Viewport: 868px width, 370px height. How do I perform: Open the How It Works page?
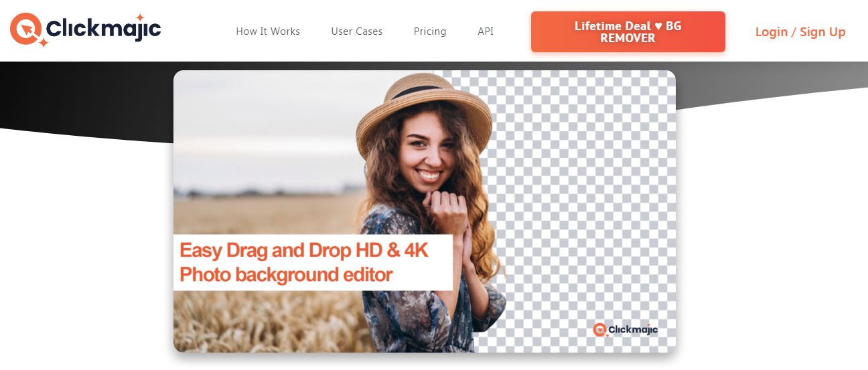(268, 31)
